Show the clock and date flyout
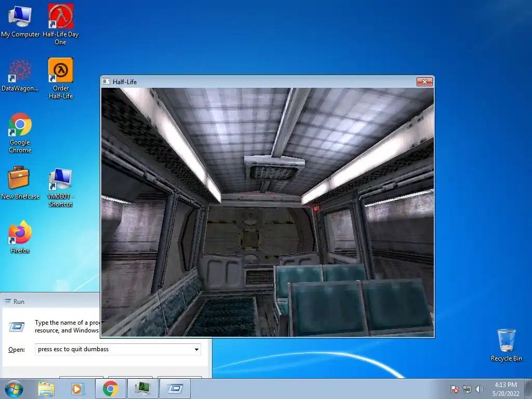Screen dimensions: 532x399 point(506,389)
